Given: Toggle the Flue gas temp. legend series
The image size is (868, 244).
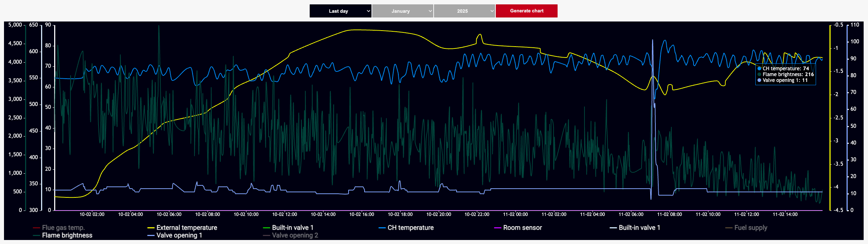Looking at the screenshot, I should pos(63,228).
